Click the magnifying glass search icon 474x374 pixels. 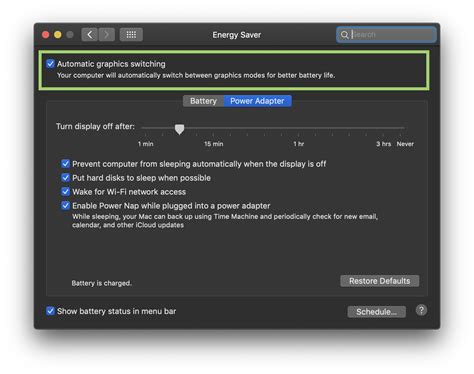[x=344, y=35]
